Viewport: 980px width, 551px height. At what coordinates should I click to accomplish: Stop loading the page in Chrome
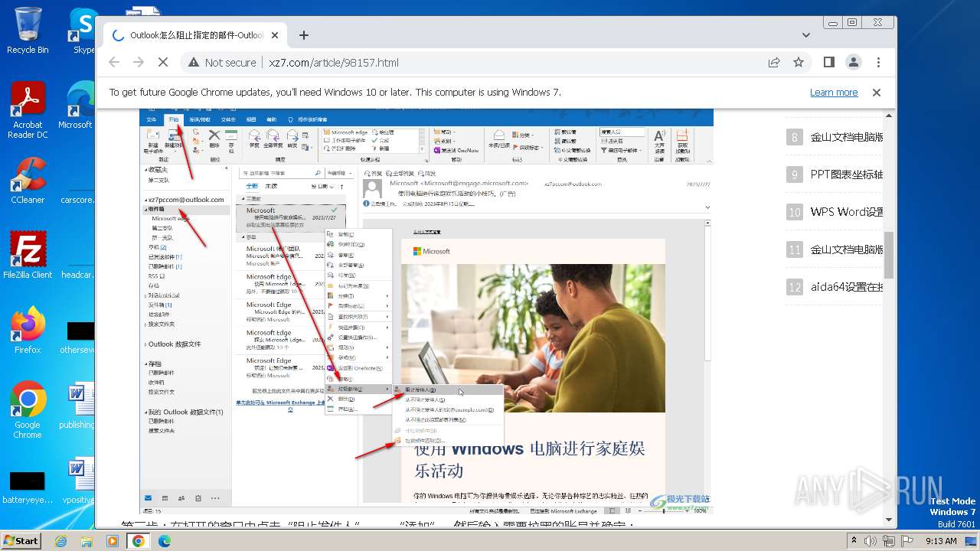click(163, 63)
